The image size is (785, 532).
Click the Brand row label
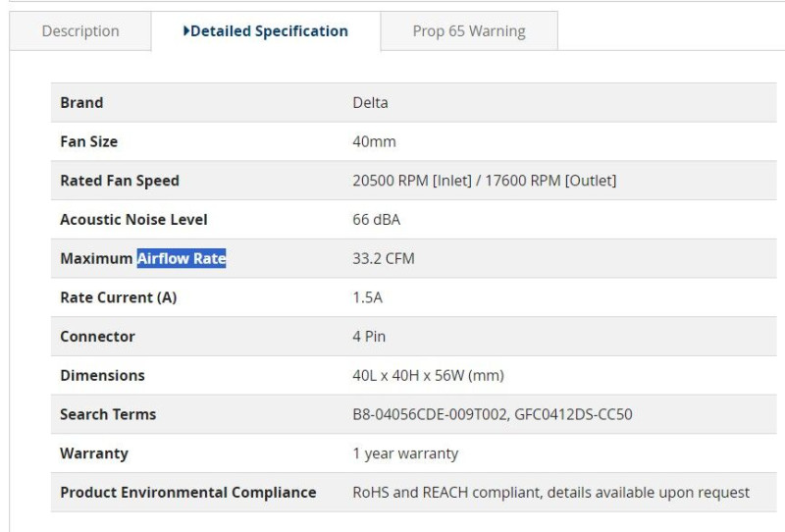click(x=81, y=103)
